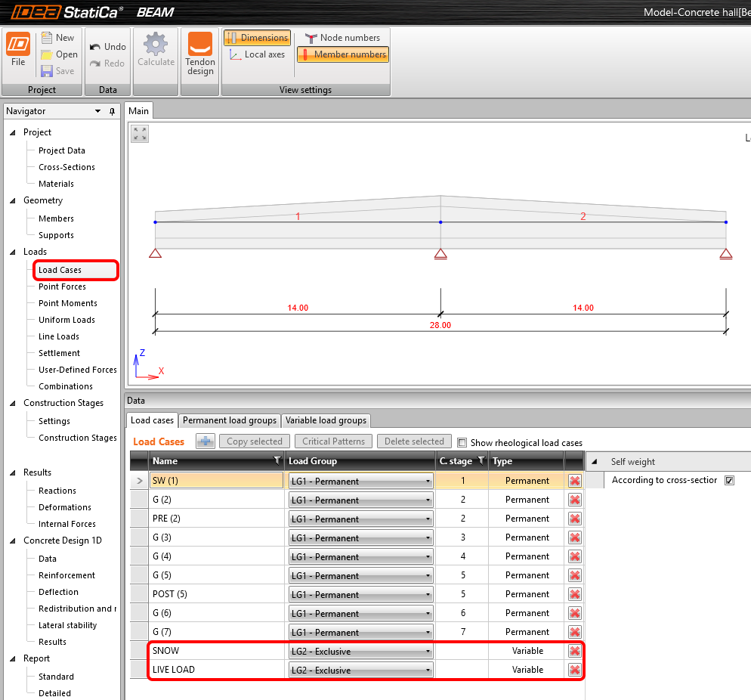Collapse the Self weight section
The height and width of the screenshot is (700, 751).
point(595,462)
